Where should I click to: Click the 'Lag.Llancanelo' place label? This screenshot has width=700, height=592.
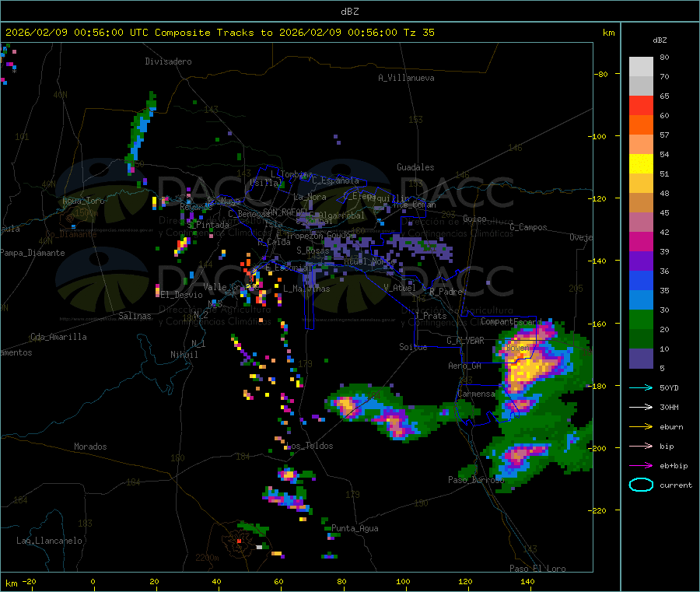coord(49,541)
